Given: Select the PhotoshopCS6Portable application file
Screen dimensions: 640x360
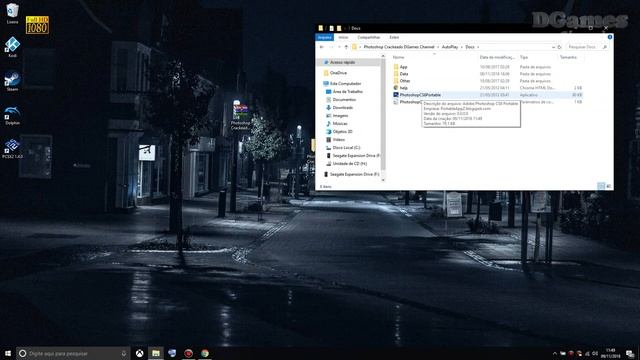Looking at the screenshot, I should coord(420,95).
